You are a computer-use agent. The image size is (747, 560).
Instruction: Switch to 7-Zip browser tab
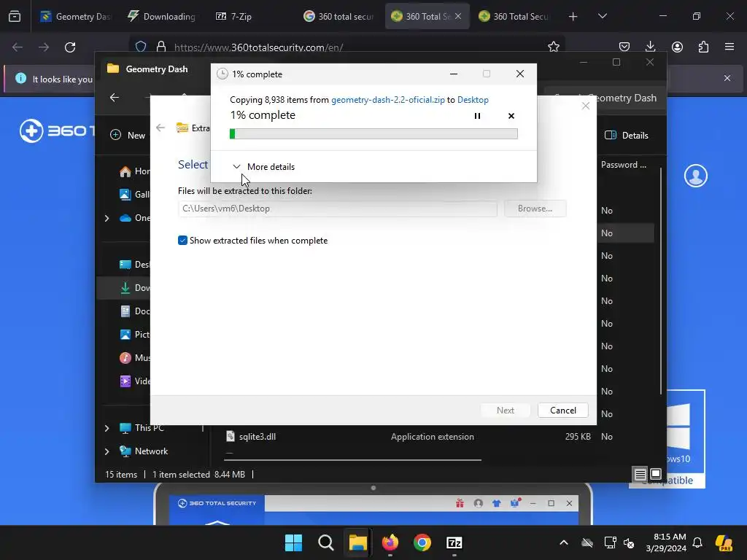pyautogui.click(x=234, y=16)
